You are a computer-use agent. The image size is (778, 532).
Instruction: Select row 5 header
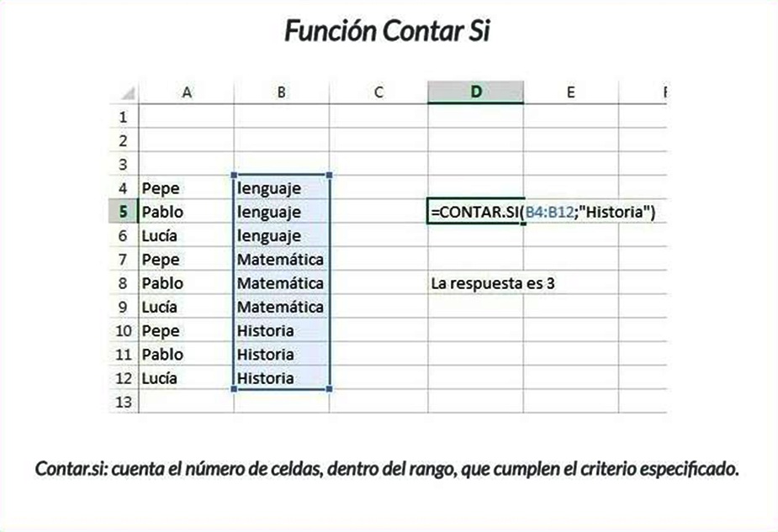coord(124,212)
